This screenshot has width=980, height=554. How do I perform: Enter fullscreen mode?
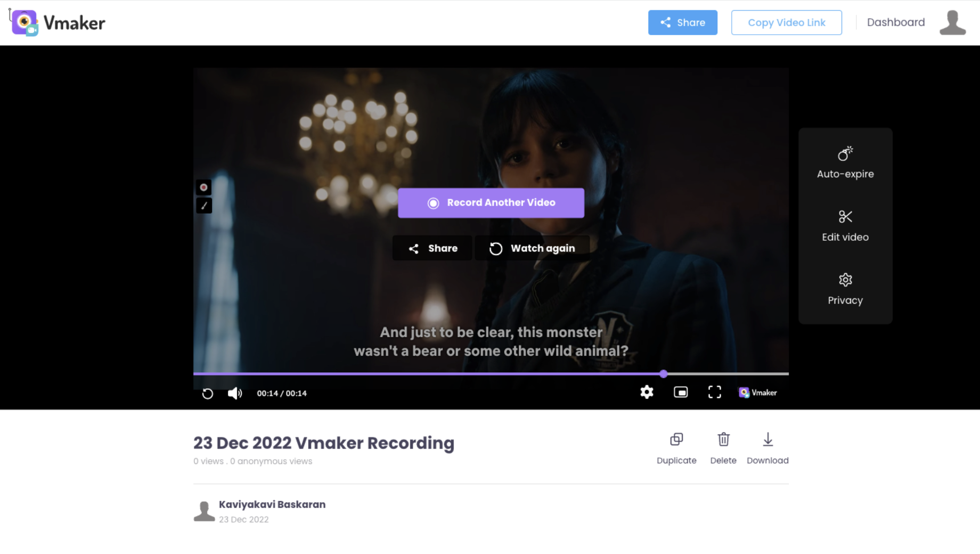pyautogui.click(x=714, y=393)
